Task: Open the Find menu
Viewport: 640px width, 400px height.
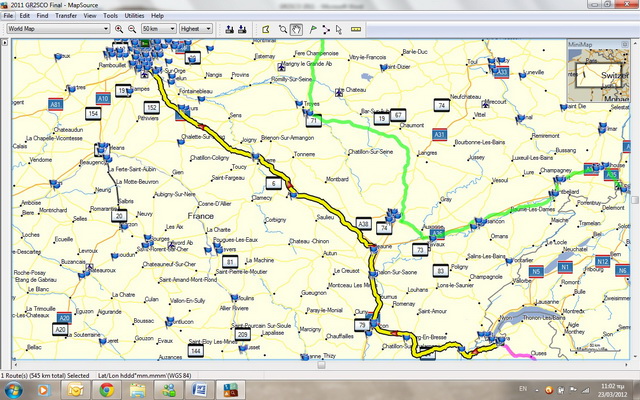Action: click(x=44, y=16)
